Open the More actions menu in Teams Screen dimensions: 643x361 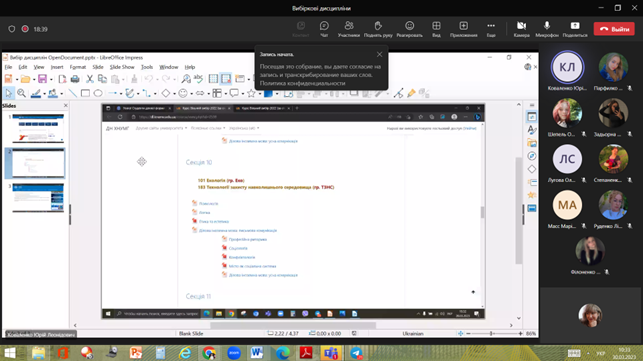pyautogui.click(x=491, y=29)
